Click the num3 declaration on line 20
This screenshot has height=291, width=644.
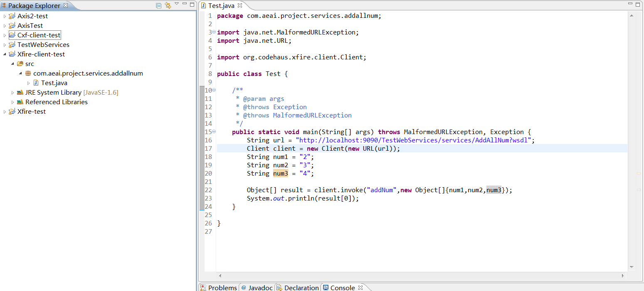[x=281, y=174]
